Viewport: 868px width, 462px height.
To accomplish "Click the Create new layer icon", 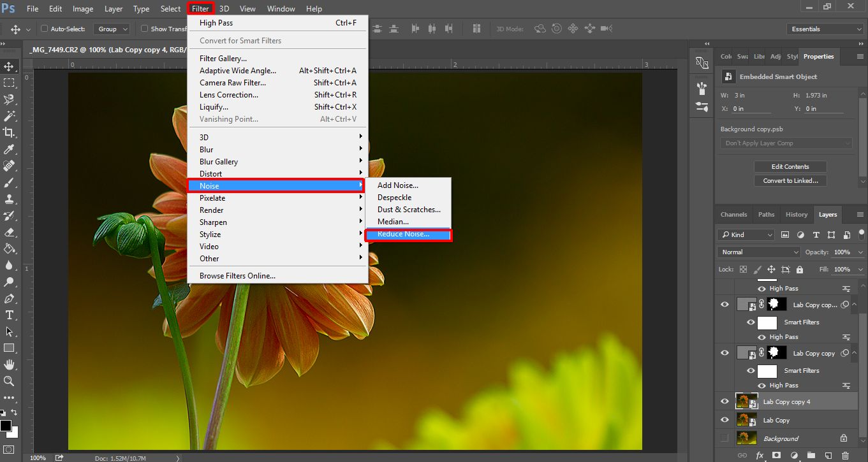I will [828, 456].
